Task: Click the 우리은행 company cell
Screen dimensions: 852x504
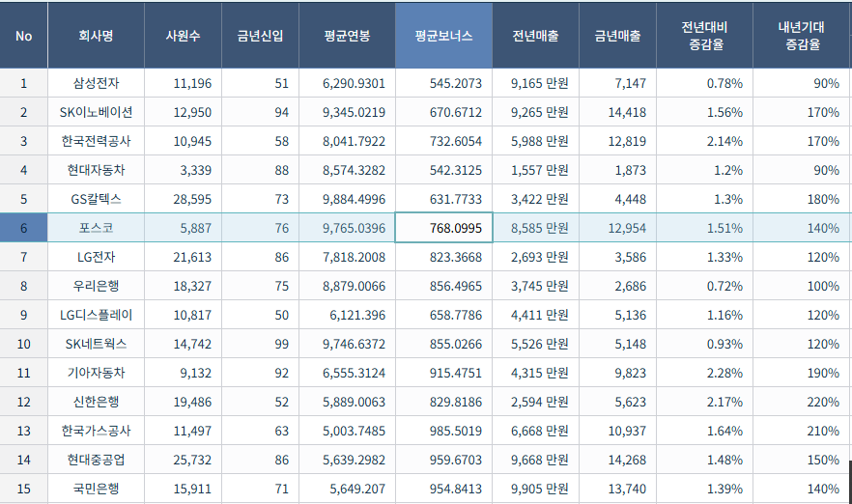Action: pos(97,286)
